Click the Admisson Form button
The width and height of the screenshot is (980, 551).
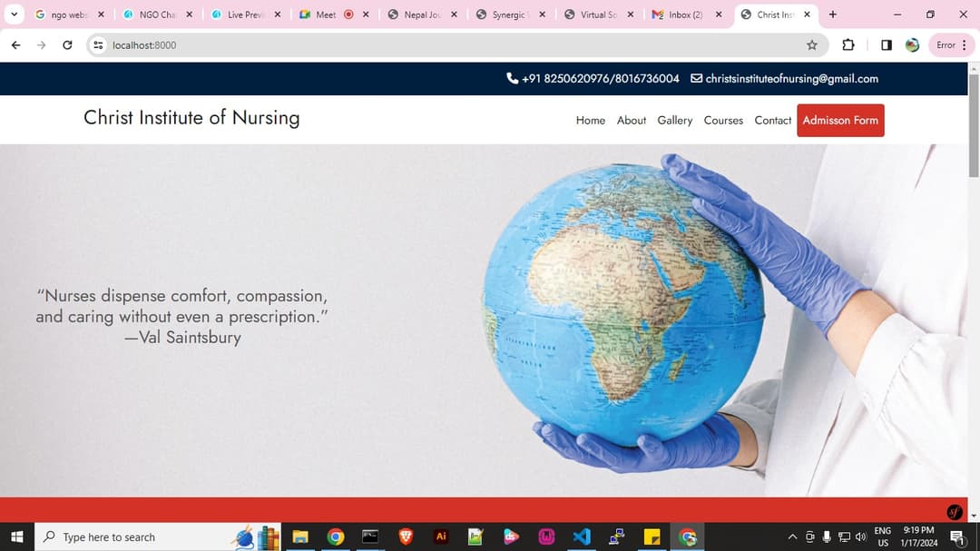(x=839, y=120)
